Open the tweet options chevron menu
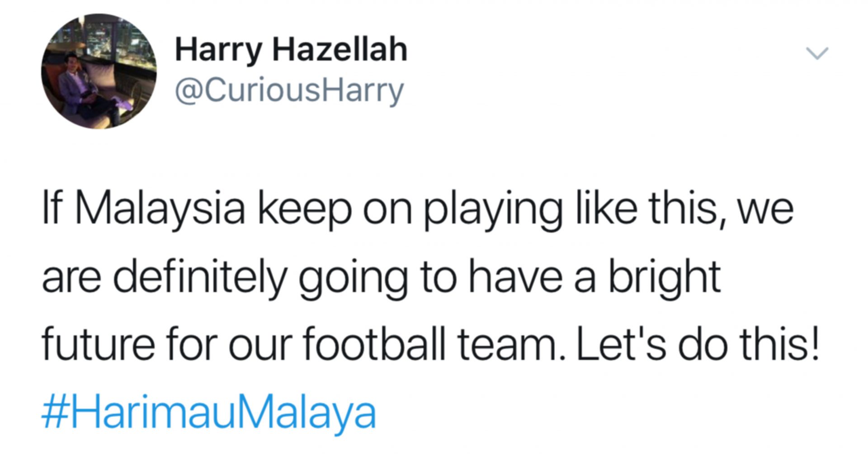The height and width of the screenshot is (454, 868). tap(817, 53)
